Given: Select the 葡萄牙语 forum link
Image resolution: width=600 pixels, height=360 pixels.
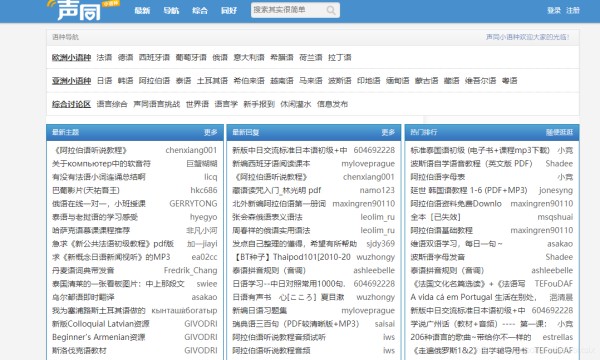Looking at the screenshot, I should pyautogui.click(x=191, y=57).
